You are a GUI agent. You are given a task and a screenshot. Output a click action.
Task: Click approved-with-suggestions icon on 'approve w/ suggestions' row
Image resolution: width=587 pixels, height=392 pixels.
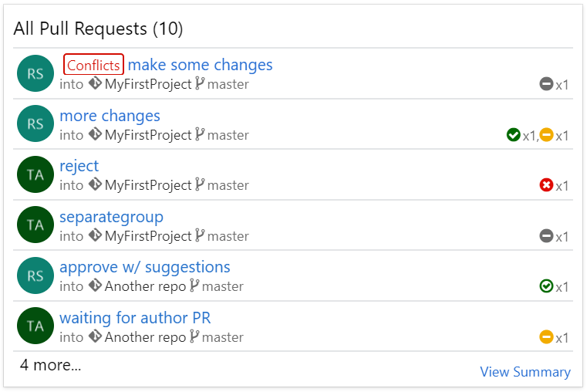click(x=547, y=286)
